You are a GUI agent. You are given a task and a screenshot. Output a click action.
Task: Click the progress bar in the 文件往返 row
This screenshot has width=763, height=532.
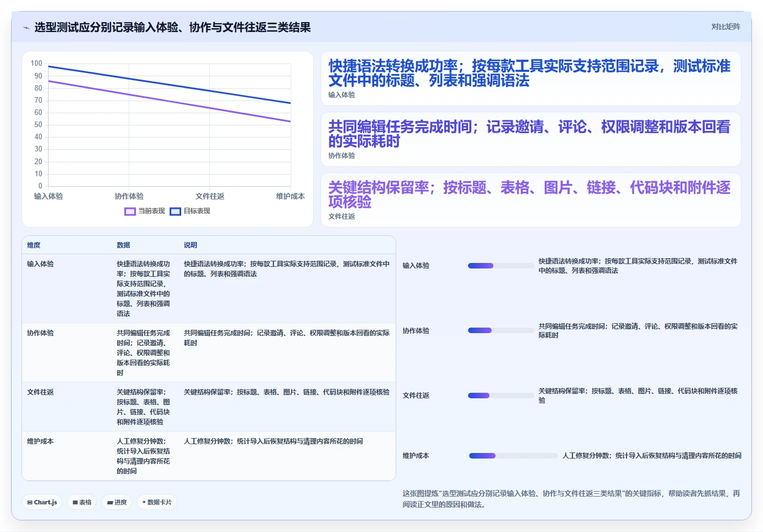coord(501,396)
